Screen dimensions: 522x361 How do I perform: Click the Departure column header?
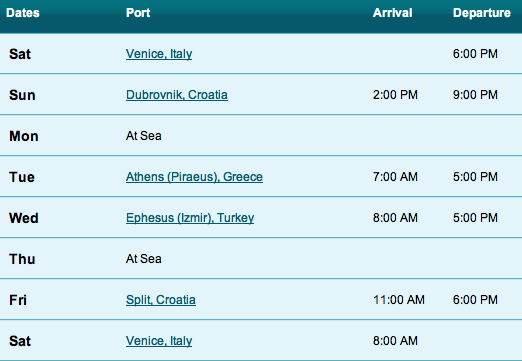[x=482, y=13]
